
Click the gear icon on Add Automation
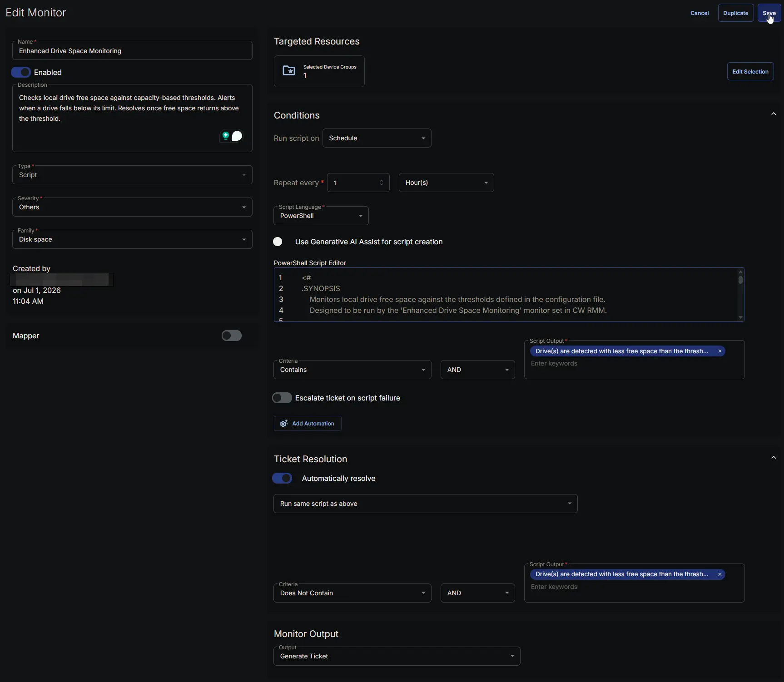[284, 424]
